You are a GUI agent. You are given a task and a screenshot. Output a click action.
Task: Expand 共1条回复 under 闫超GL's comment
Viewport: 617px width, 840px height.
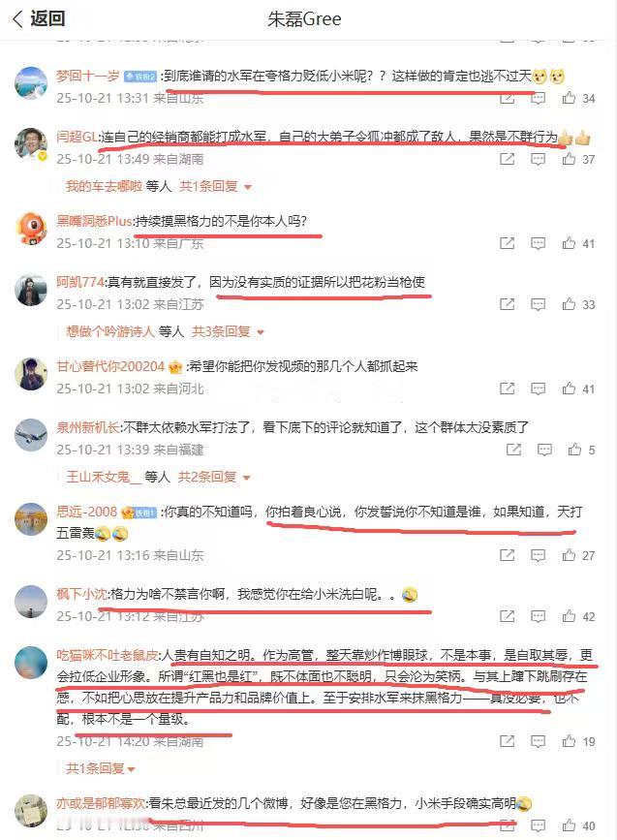[215, 186]
